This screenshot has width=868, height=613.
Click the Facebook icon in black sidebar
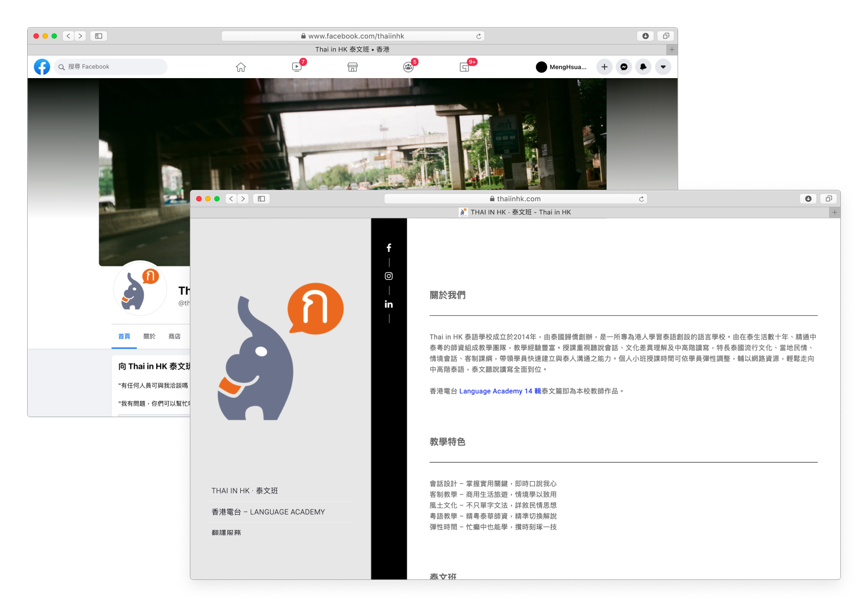(x=388, y=248)
